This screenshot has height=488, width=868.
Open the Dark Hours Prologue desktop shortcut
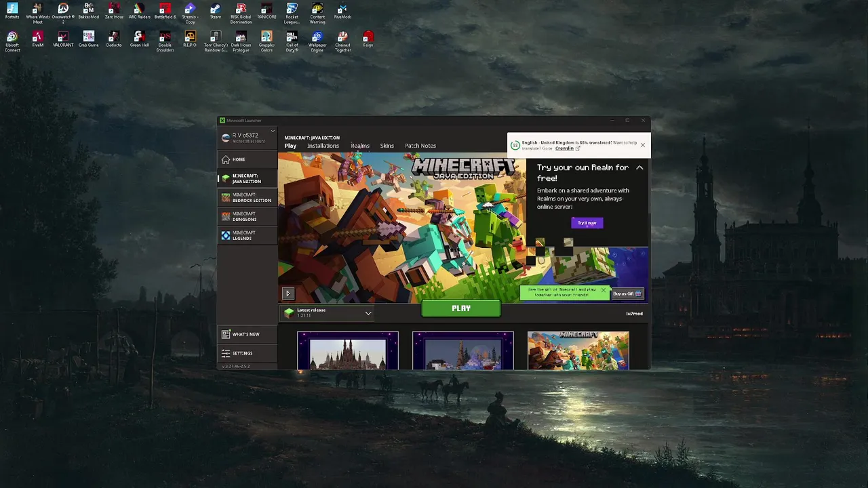[241, 41]
